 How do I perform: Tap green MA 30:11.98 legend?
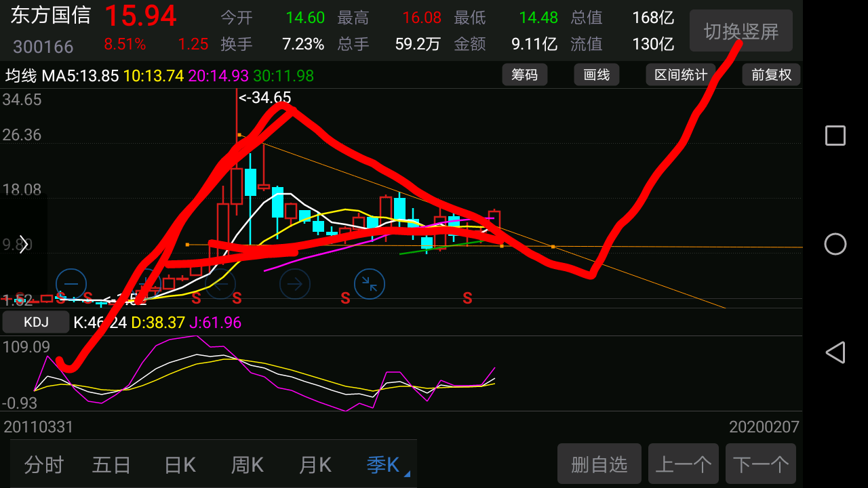tap(283, 75)
